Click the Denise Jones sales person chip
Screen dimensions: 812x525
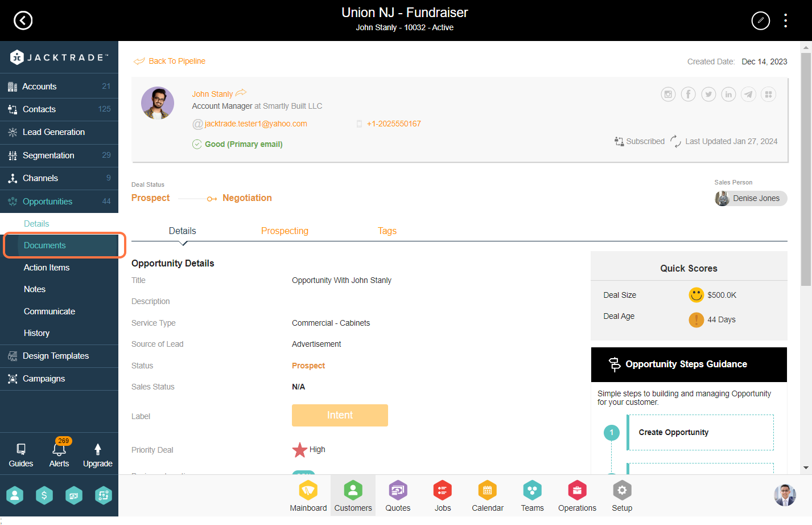(751, 198)
